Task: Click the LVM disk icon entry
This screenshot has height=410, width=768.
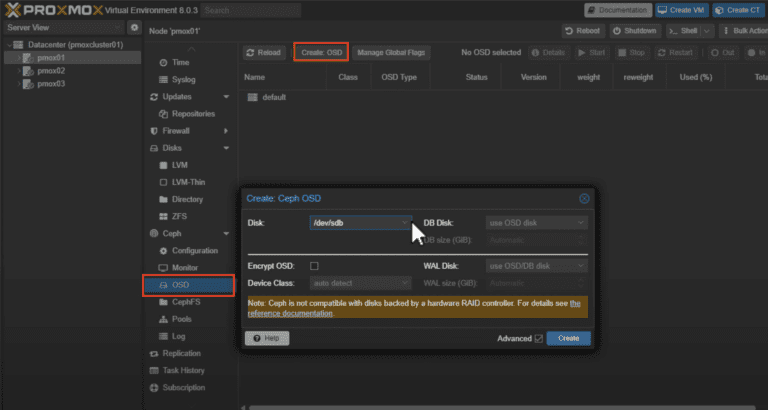Action: pyautogui.click(x=164, y=165)
